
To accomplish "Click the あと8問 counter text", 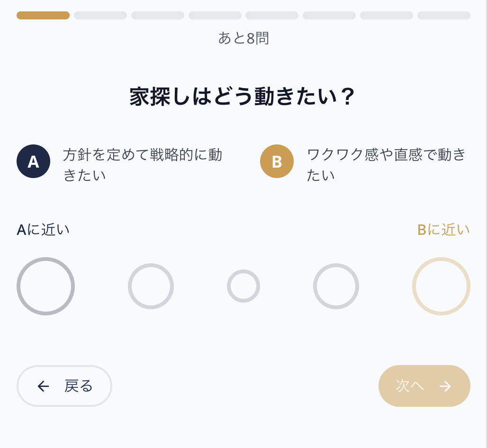I will 243,38.
